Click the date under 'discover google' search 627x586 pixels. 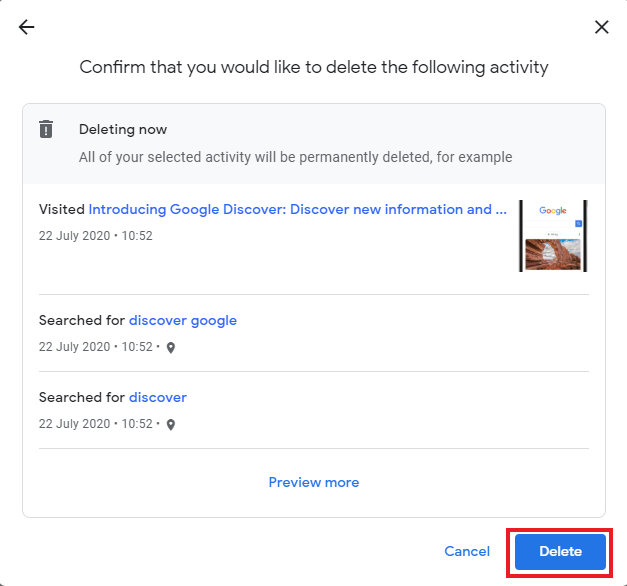point(95,347)
